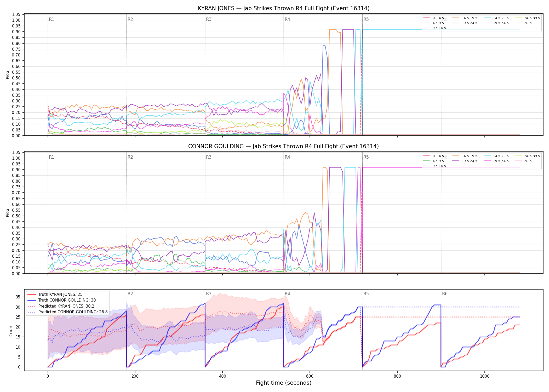The height and width of the screenshot is (392, 549).
Task: Select the 34.5-39.5 legend entry in Kyran Jones chart
Action: tap(528, 18)
